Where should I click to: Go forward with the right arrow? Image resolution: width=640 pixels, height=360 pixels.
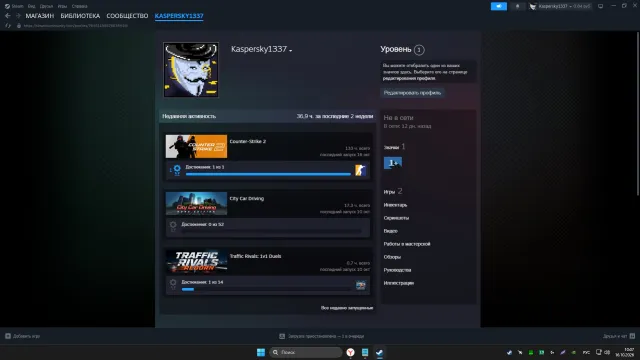tap(18, 16)
